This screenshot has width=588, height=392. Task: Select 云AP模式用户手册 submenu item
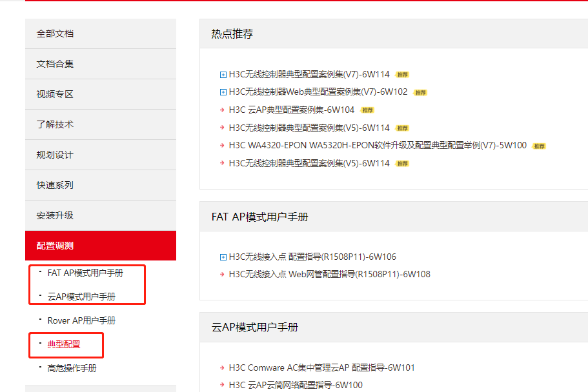[81, 297]
